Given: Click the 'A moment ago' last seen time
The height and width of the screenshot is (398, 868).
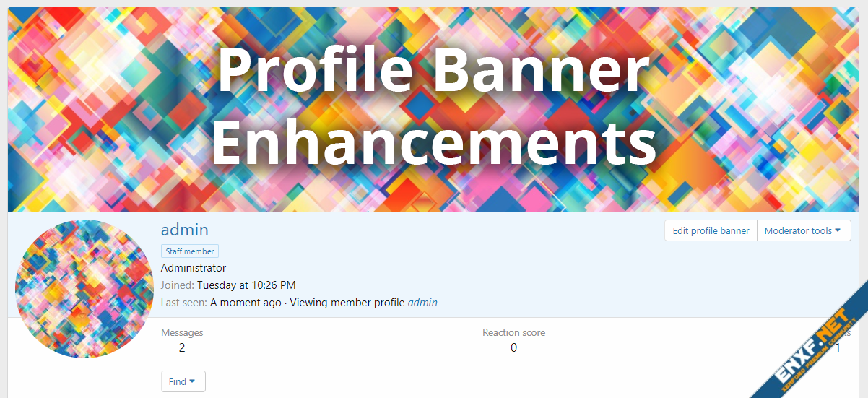Looking at the screenshot, I should click(246, 303).
